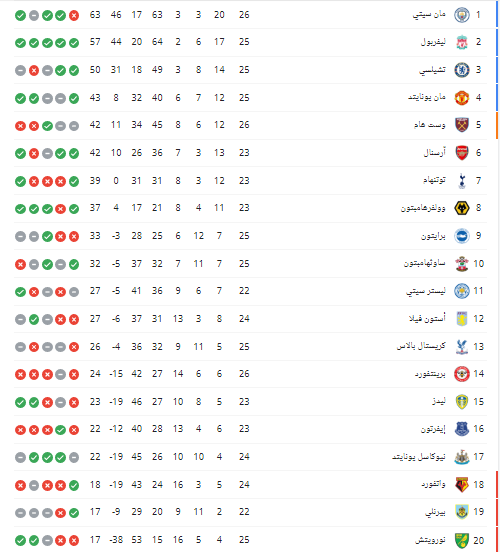Click the Wolverhampton wolf crest
500x552 pixels.
pos(462,208)
